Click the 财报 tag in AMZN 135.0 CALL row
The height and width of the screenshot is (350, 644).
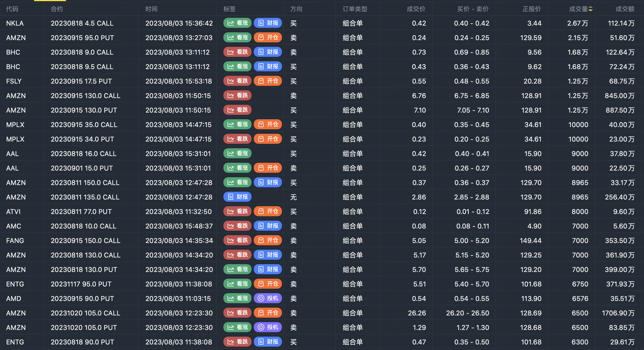(x=237, y=197)
